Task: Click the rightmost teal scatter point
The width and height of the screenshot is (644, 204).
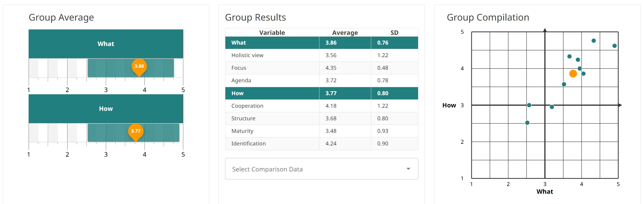Action: pyautogui.click(x=615, y=46)
